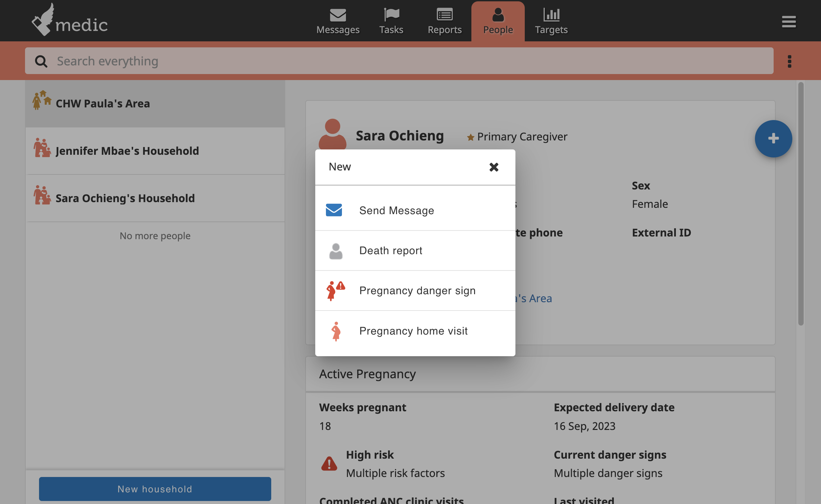Click the Pregnancy danger sign icon
Image resolution: width=821 pixels, height=504 pixels.
click(x=335, y=291)
